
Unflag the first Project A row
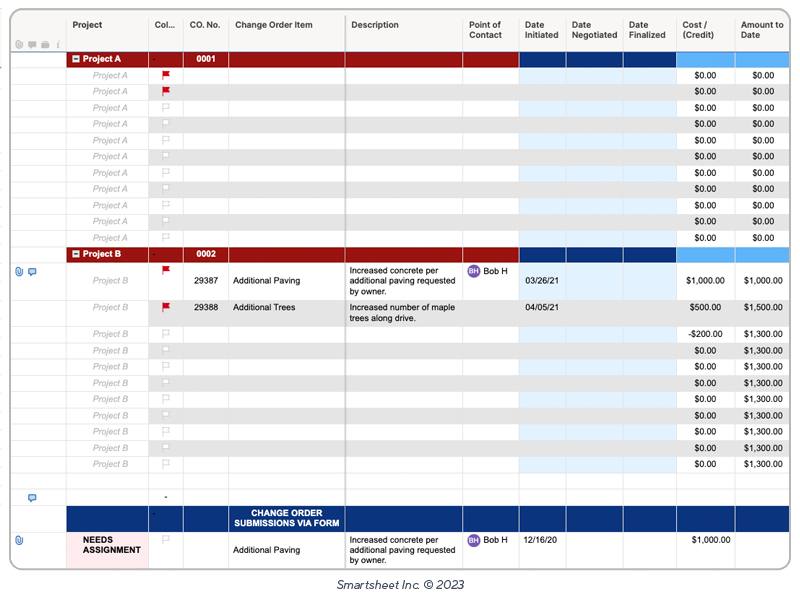(166, 75)
